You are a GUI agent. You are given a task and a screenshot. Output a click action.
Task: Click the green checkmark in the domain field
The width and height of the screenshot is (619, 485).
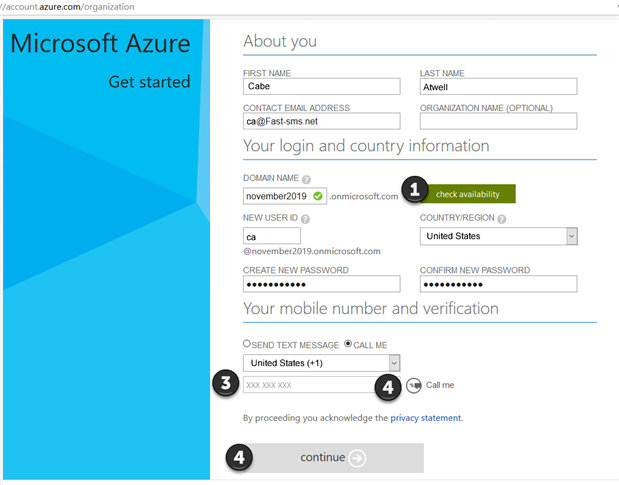coord(318,196)
